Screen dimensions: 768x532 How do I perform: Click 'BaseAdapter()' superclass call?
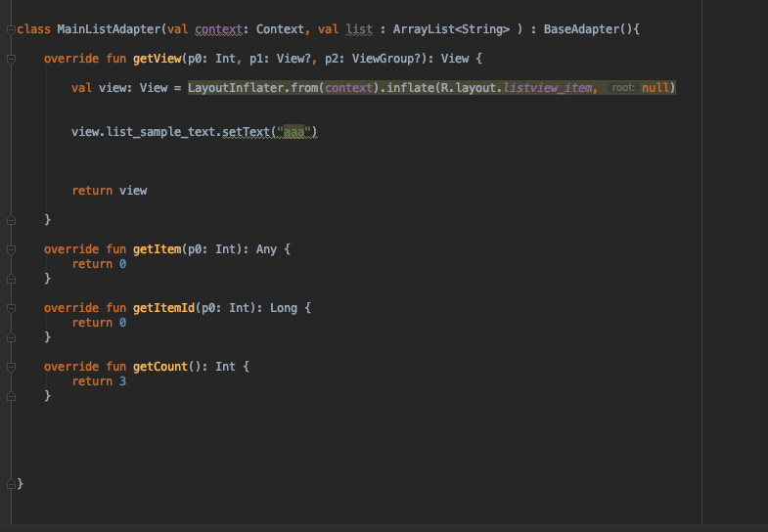click(588, 29)
